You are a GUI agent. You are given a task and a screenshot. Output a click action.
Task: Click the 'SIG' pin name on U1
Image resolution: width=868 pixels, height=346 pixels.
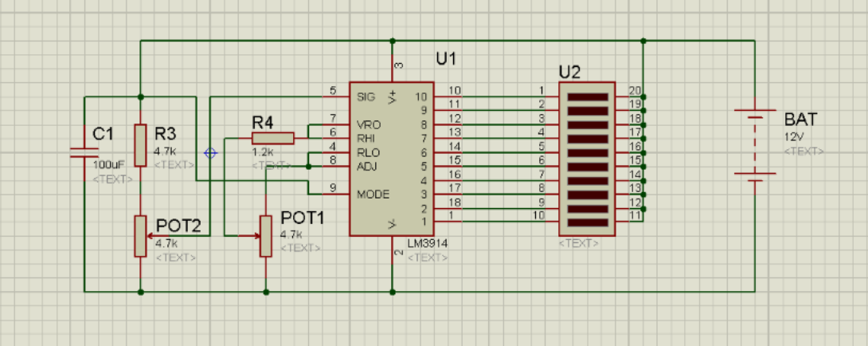click(366, 97)
